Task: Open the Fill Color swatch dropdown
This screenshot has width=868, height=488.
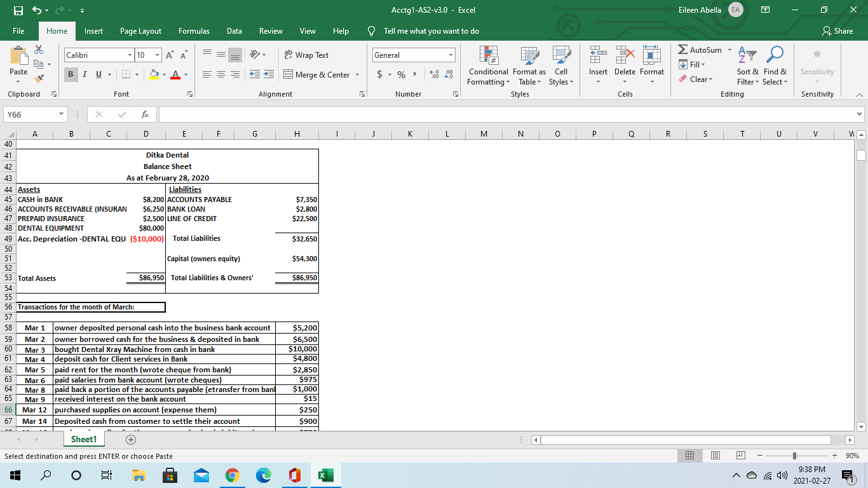Action: (163, 74)
